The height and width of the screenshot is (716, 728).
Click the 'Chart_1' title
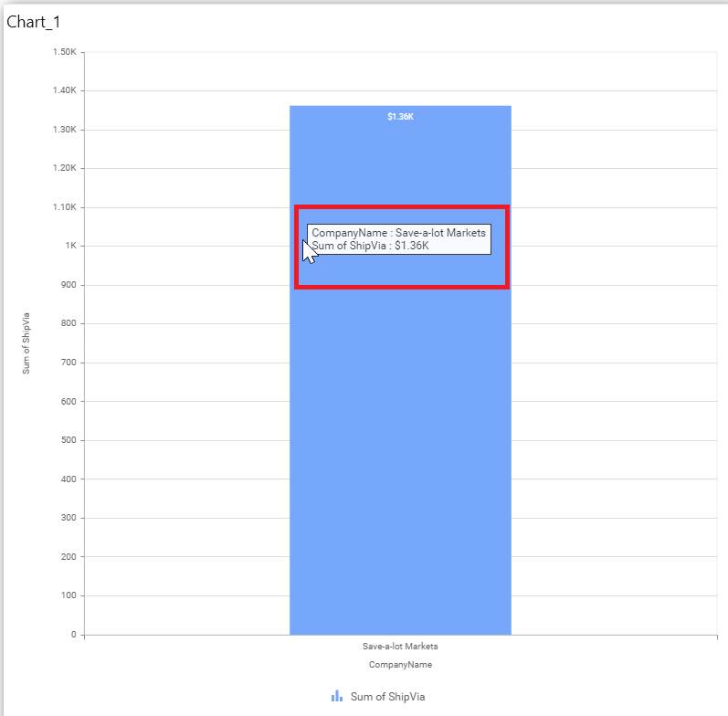pyautogui.click(x=34, y=22)
